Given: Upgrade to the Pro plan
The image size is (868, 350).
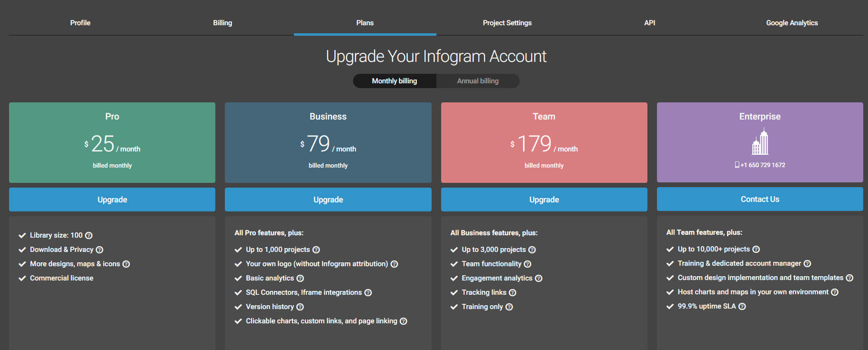Looking at the screenshot, I should pyautogui.click(x=112, y=200).
